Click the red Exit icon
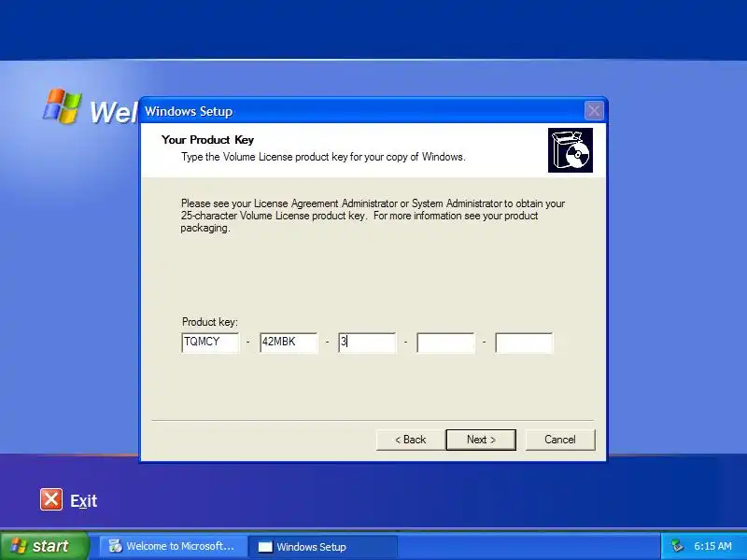Image resolution: width=747 pixels, height=560 pixels. pos(51,499)
